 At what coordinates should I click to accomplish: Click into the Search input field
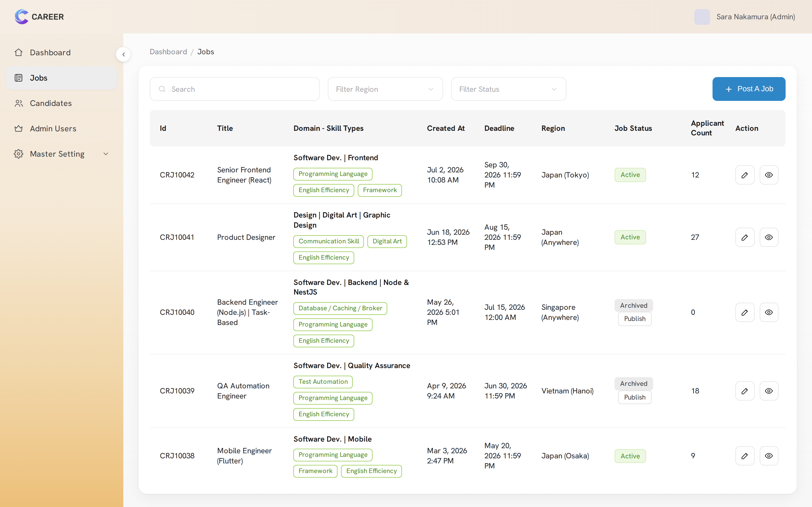pos(234,89)
